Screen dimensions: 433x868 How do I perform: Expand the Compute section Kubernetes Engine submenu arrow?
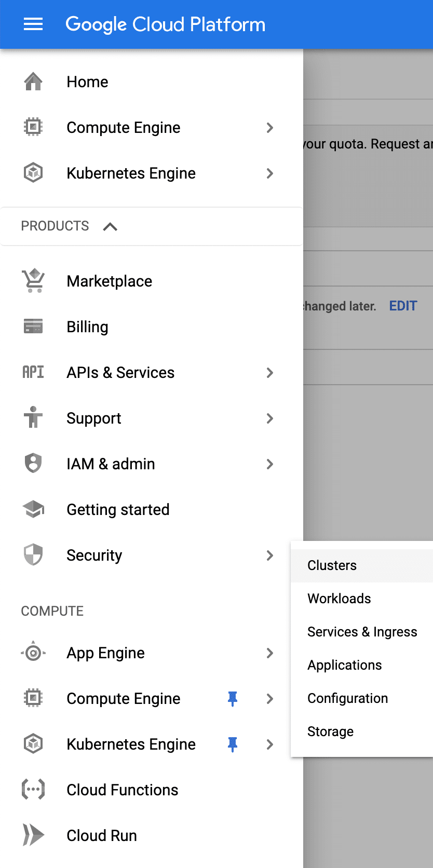(269, 744)
